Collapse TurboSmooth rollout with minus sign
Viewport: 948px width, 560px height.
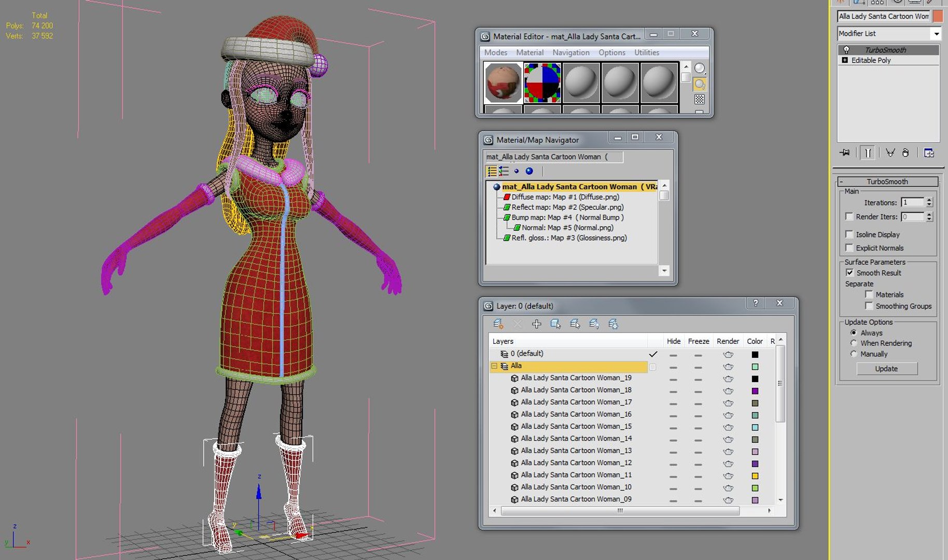pyautogui.click(x=841, y=181)
